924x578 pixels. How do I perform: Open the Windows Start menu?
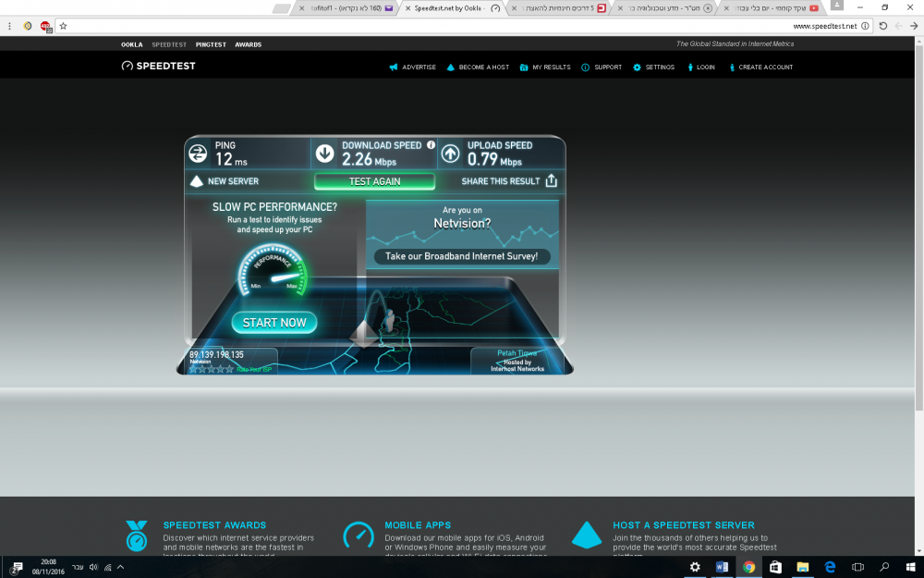coord(910,567)
